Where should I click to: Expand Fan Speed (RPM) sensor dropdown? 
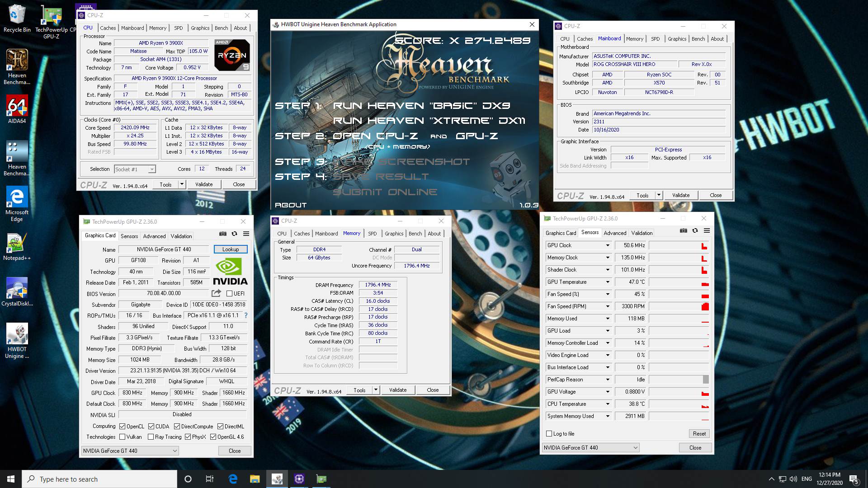click(x=607, y=306)
